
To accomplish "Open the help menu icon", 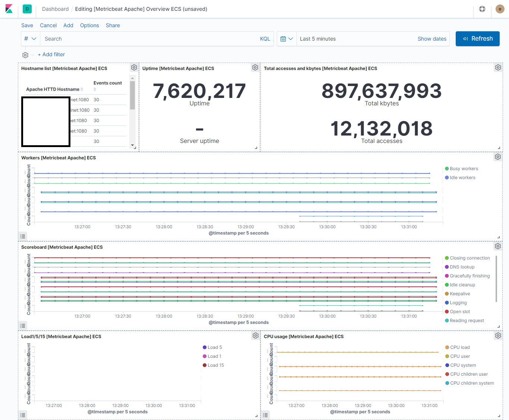I will 482,9.
